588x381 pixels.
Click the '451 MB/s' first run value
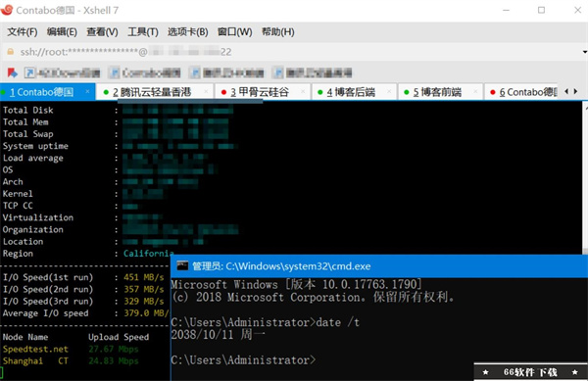[x=144, y=277]
